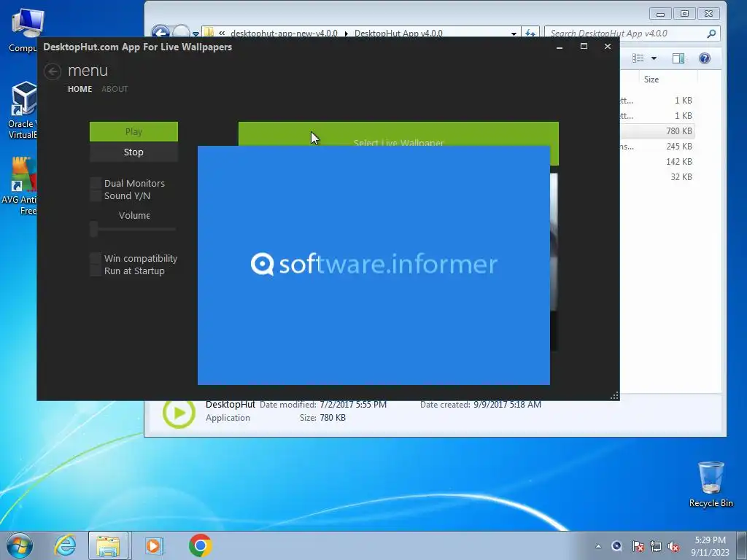Show hidden system tray icons

tap(598, 546)
